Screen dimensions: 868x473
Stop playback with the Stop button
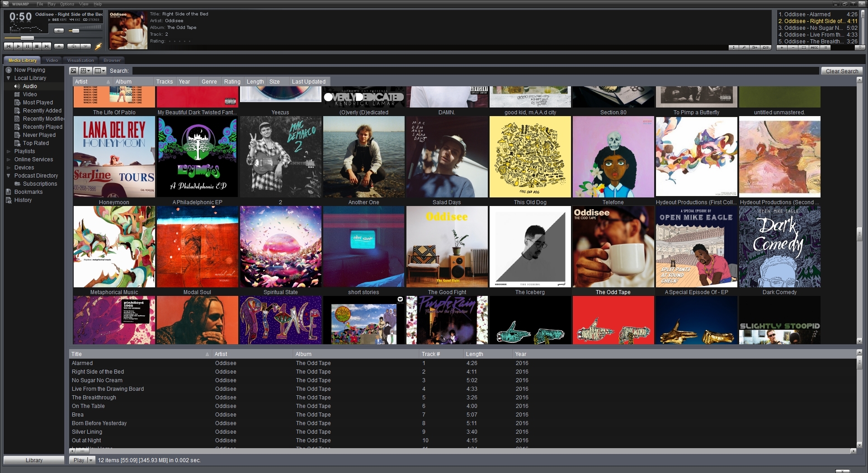(37, 46)
